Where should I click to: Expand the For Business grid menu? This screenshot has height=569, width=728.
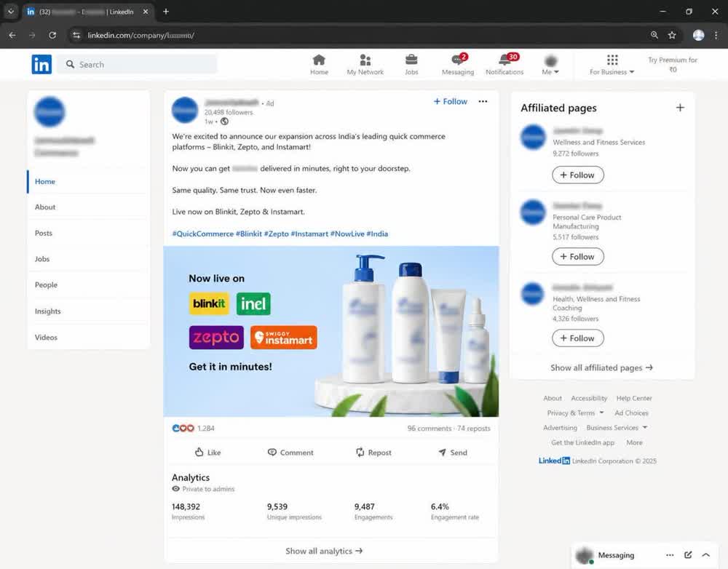point(612,65)
